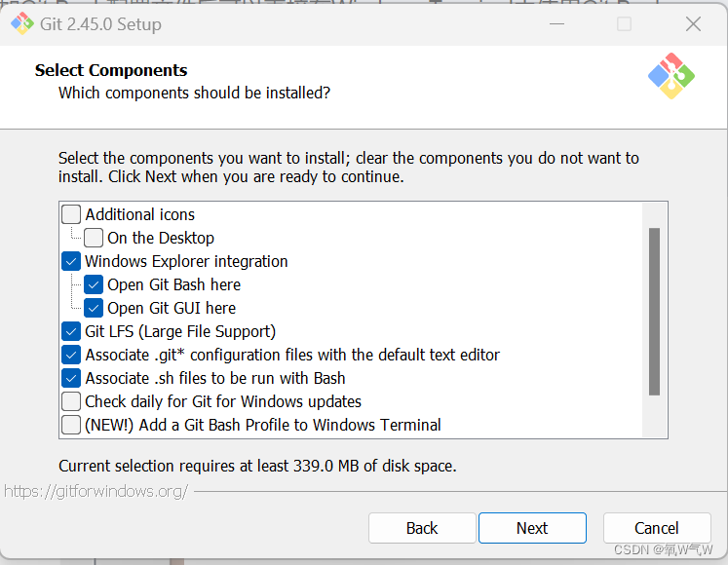Click the Next button
This screenshot has width=728, height=565.
(x=532, y=528)
